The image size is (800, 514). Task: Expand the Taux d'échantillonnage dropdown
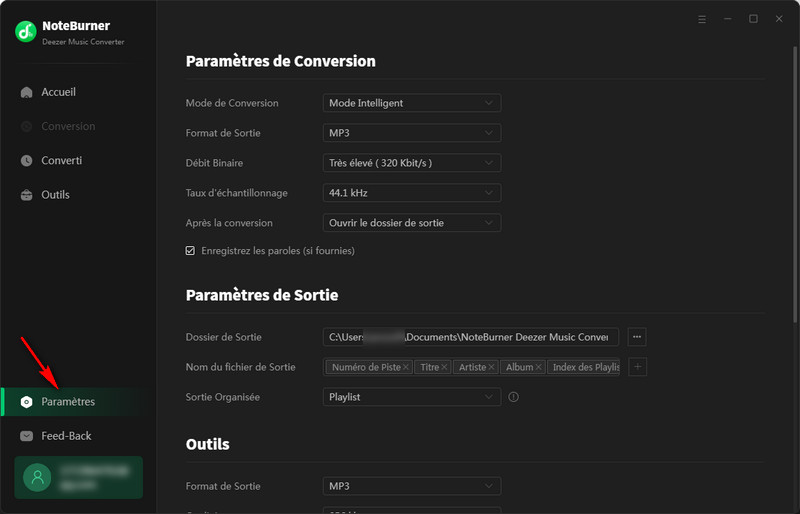coord(412,193)
